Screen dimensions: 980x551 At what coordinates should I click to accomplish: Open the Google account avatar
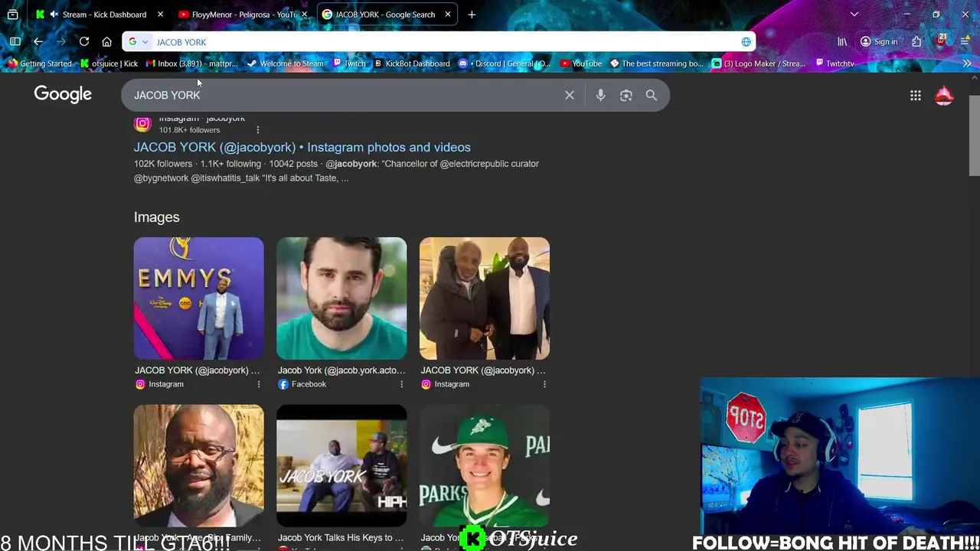click(944, 95)
